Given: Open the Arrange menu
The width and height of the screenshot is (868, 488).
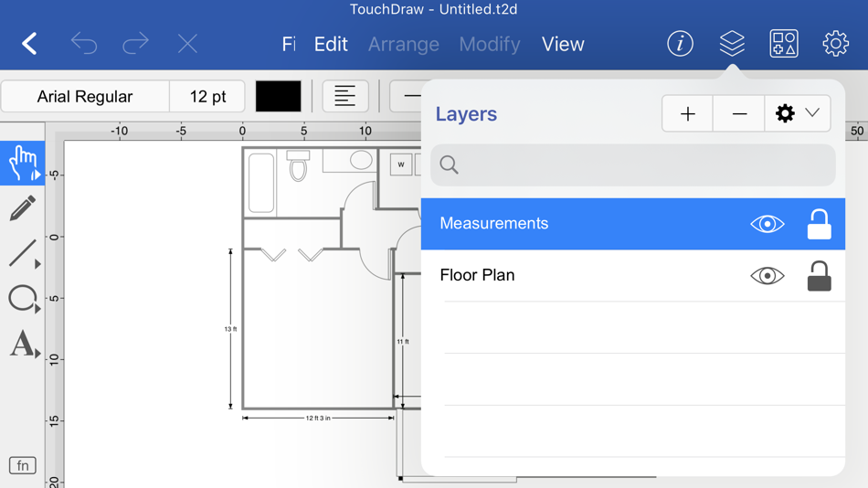Looking at the screenshot, I should (x=404, y=44).
